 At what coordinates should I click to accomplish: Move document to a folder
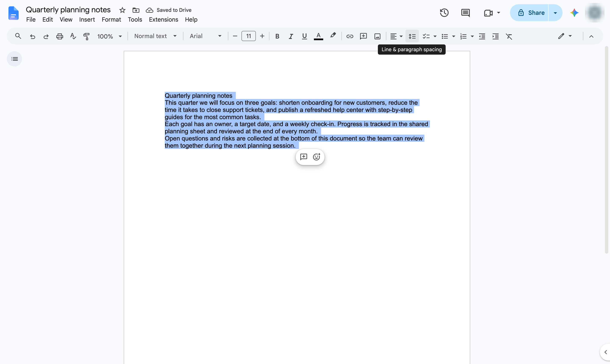[136, 10]
